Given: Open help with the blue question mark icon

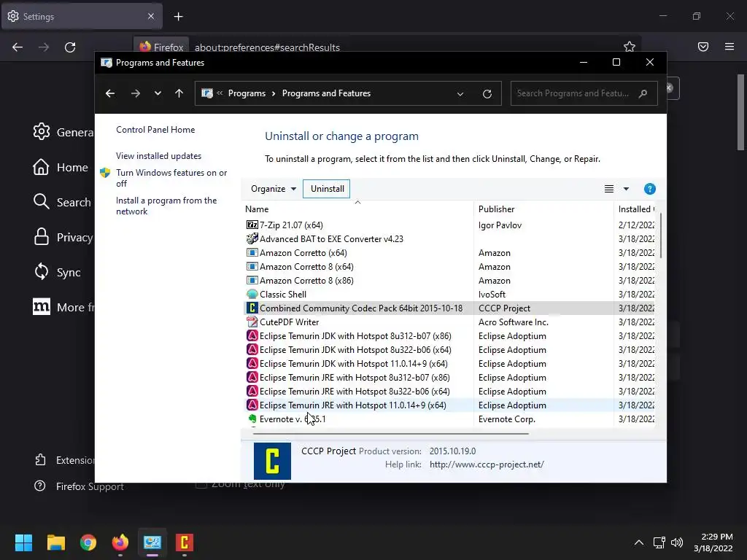Looking at the screenshot, I should (x=649, y=189).
